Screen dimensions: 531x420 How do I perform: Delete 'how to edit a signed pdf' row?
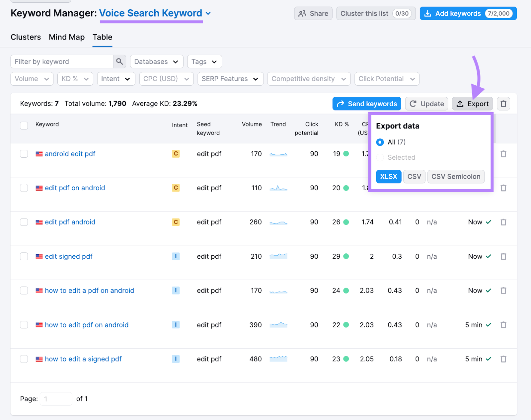point(503,359)
